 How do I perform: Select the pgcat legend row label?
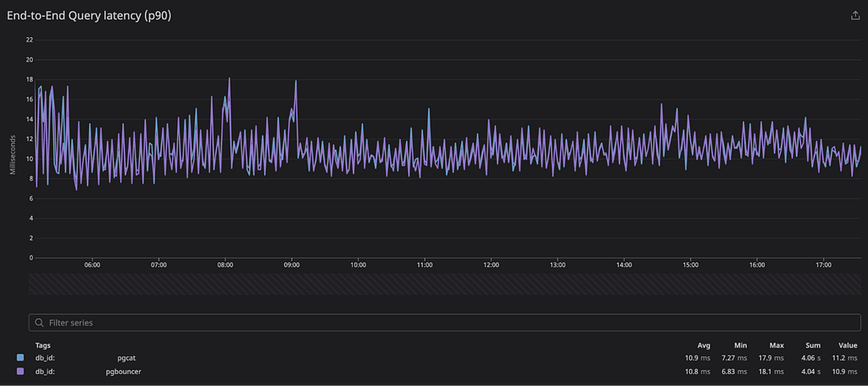127,358
